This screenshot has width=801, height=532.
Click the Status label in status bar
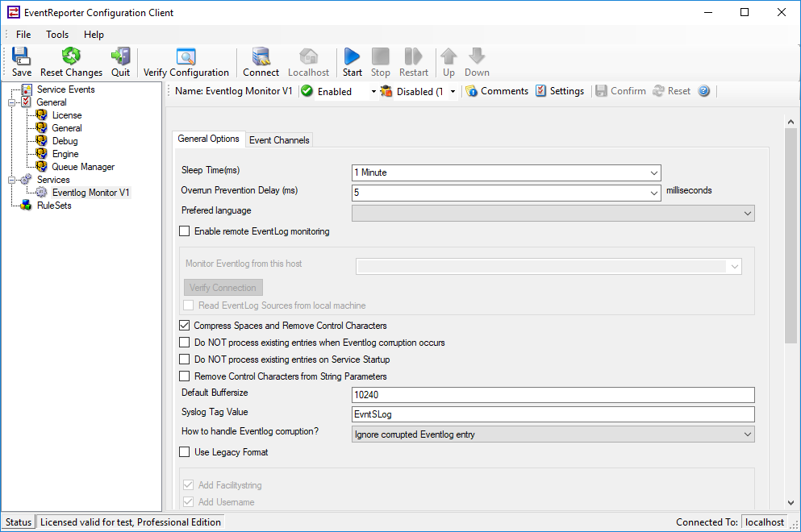click(x=19, y=522)
